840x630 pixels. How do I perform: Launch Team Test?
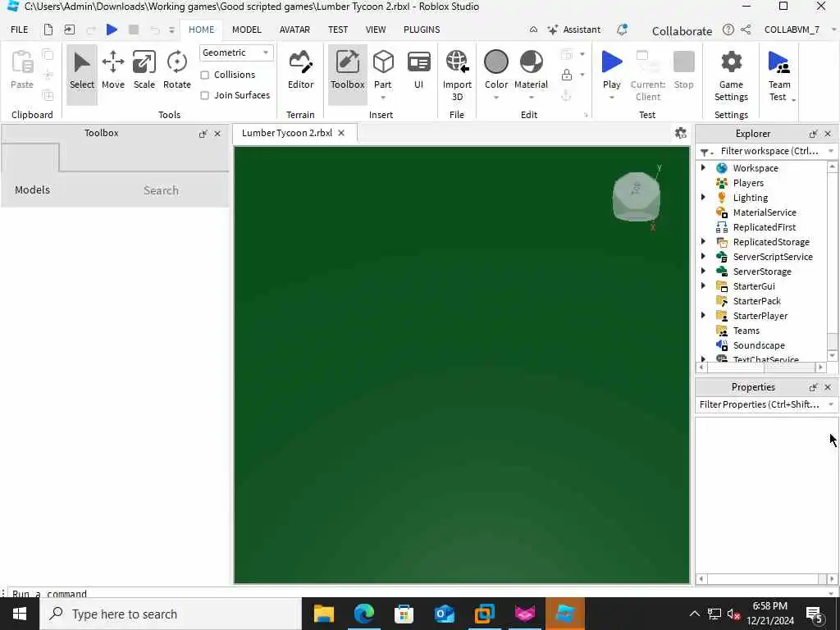(x=778, y=75)
